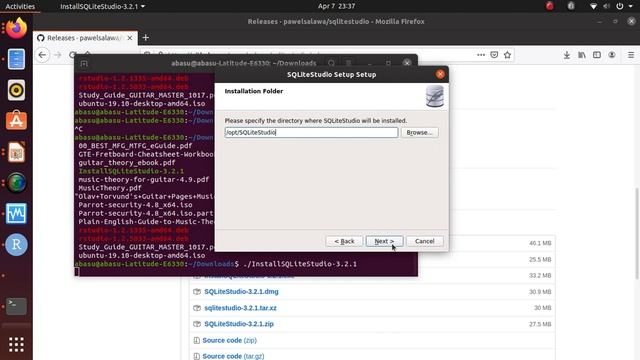Launch RStudio from the dock
Screen dimensions: 640x360
click(16, 244)
